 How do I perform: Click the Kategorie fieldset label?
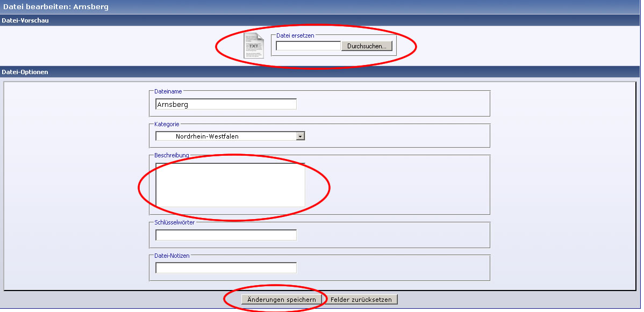[167, 124]
